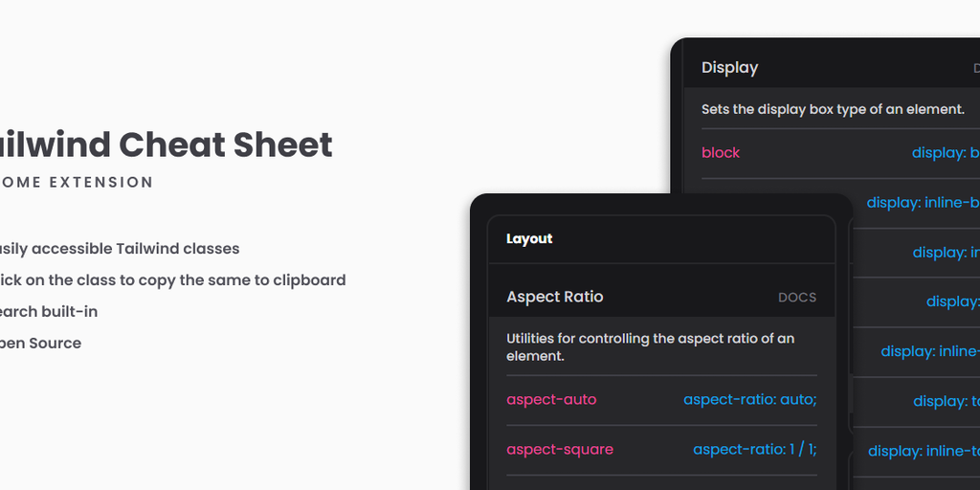Image resolution: width=980 pixels, height=490 pixels.
Task: Select the 'accessible Tailwind classes' feature line
Action: tap(119, 249)
